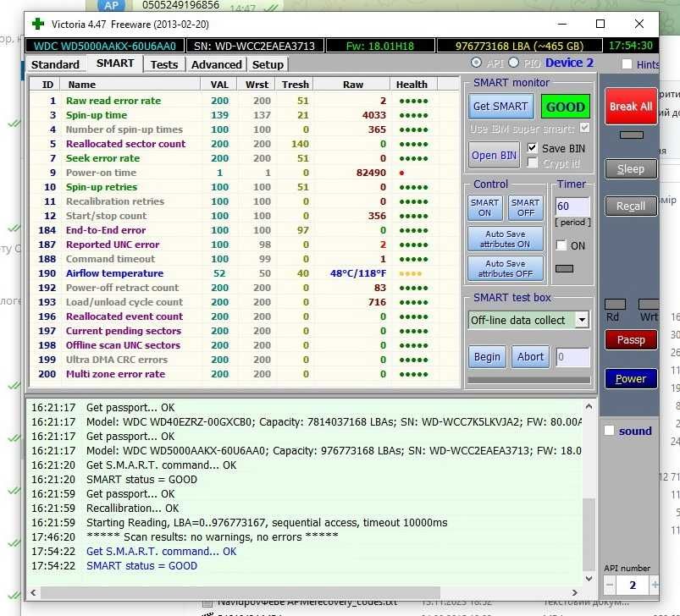Image resolution: width=680 pixels, height=616 pixels.
Task: Click the red Break All button
Action: (x=631, y=107)
